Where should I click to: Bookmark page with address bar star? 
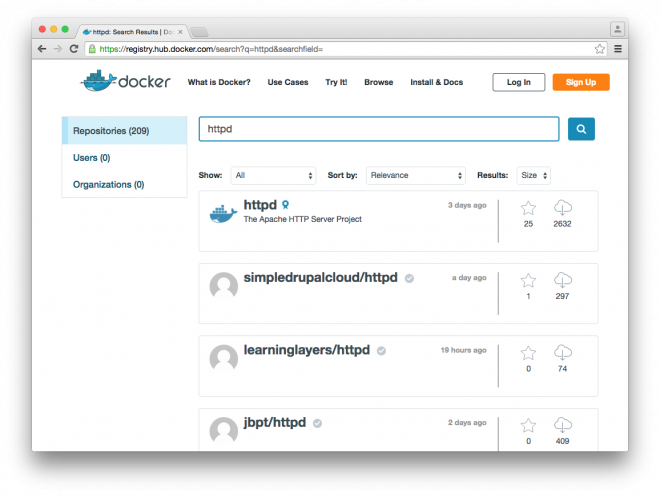click(599, 48)
